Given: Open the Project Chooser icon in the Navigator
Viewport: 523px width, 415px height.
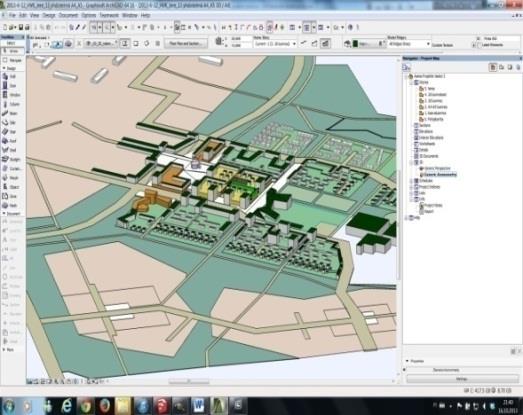Looking at the screenshot, I should (x=407, y=68).
